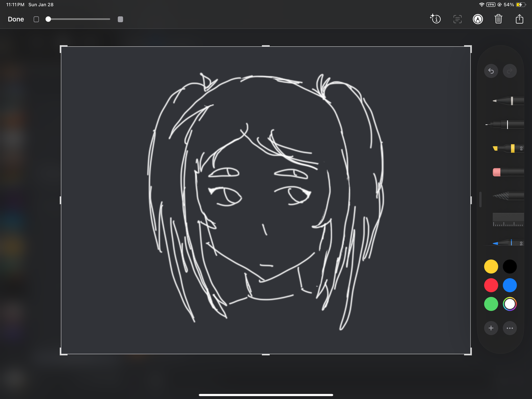Choose the blue color swatch

(x=510, y=285)
